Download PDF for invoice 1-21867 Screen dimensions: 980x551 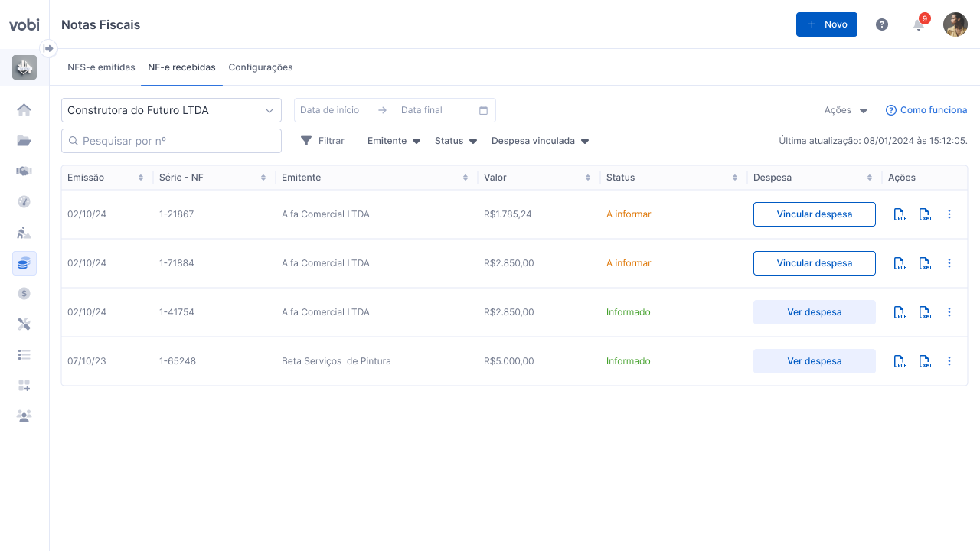click(900, 215)
